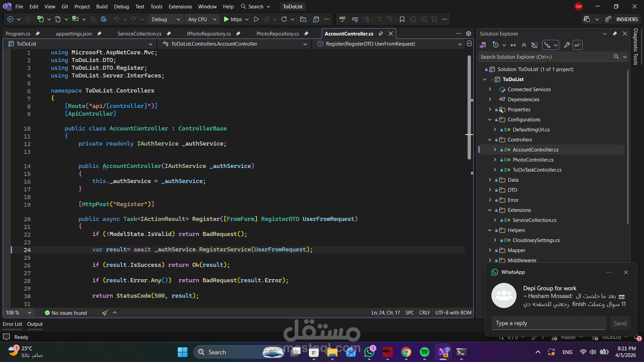
Task: Open the Debug configuration dropdown
Action: (x=166, y=19)
